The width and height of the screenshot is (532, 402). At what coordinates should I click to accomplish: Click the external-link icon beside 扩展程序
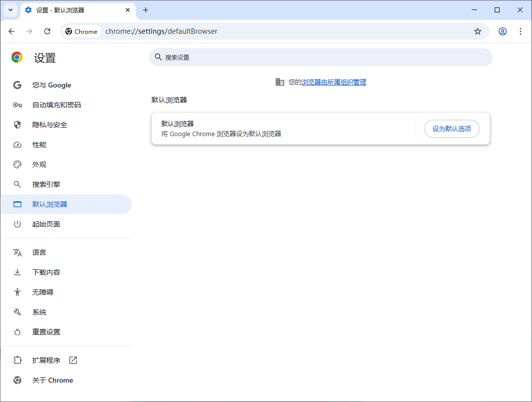[73, 360]
